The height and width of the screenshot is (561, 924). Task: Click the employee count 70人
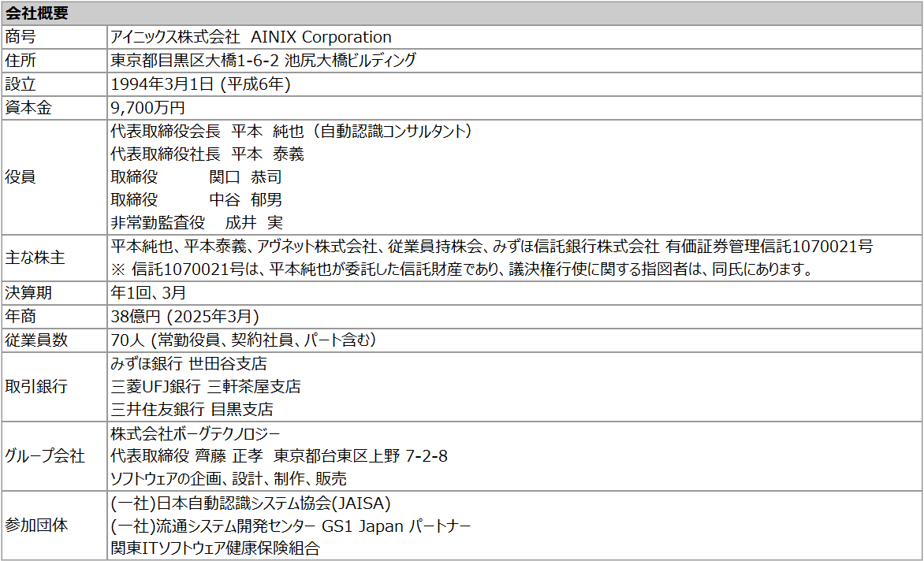[129, 340]
